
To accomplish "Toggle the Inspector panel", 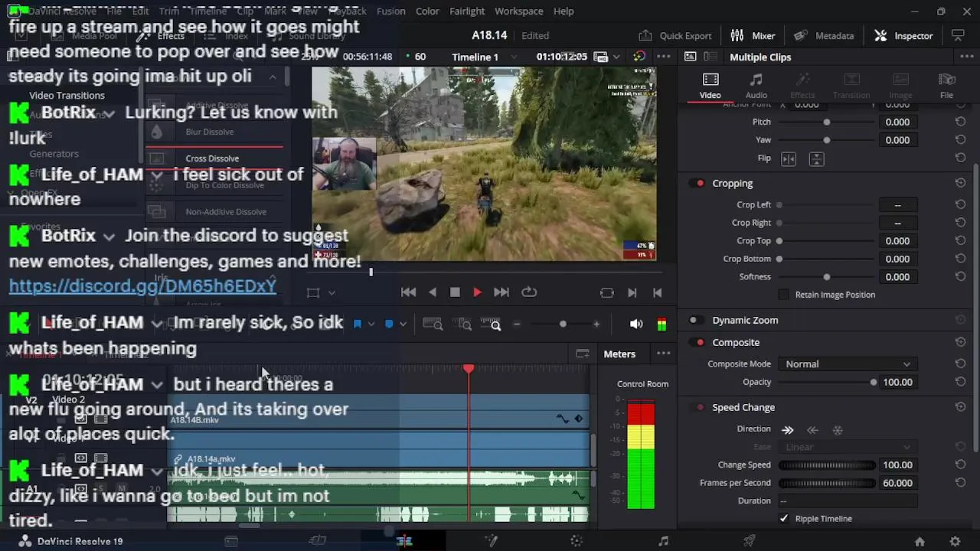I will (x=903, y=35).
